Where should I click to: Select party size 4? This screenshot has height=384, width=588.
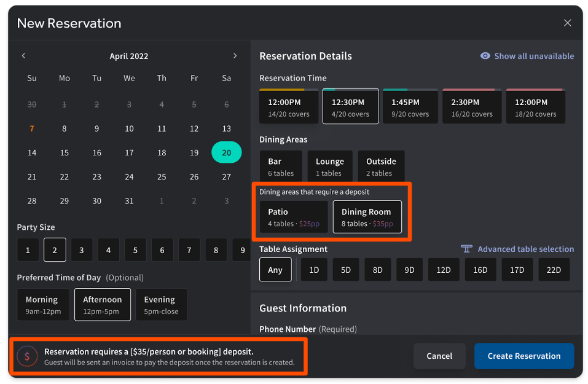point(108,250)
